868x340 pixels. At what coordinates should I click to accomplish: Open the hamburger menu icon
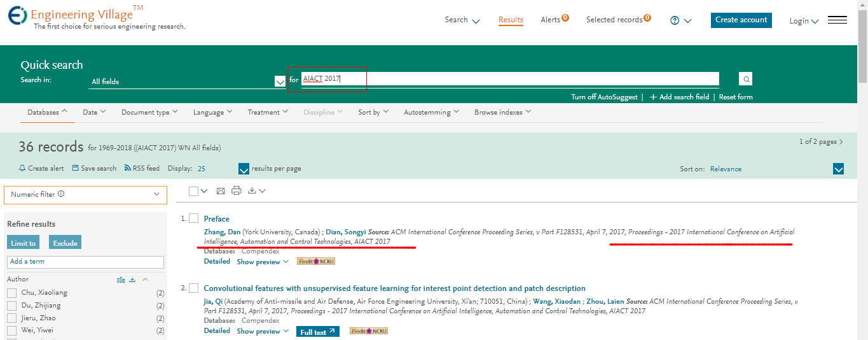point(837,20)
